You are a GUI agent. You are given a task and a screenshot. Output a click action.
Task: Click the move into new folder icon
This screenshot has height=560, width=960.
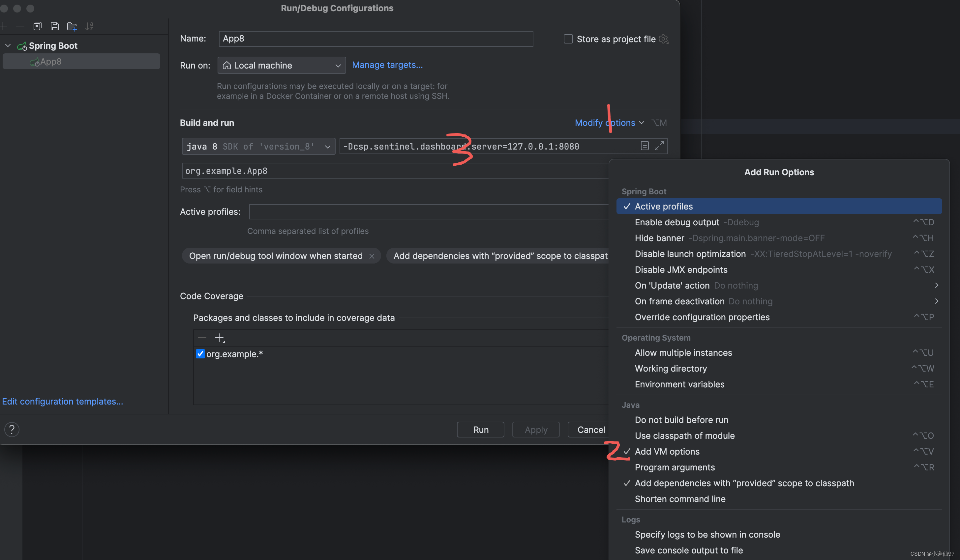72,26
